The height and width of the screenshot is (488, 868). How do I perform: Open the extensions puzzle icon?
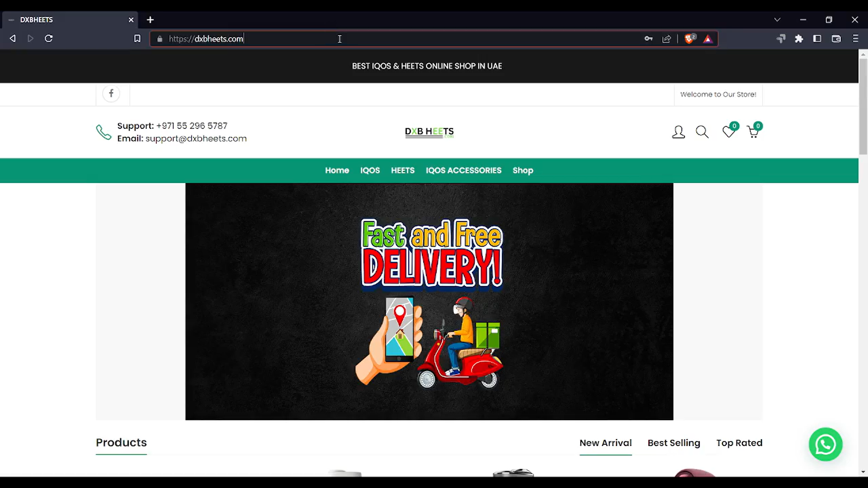pos(799,39)
